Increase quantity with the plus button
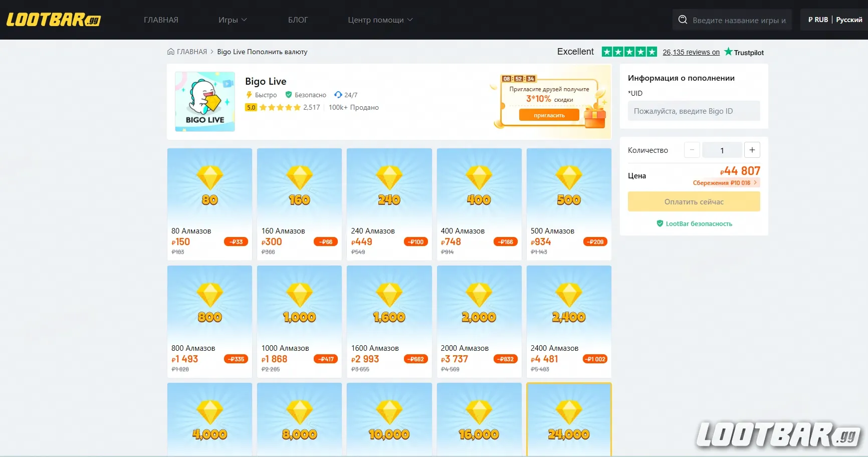The width and height of the screenshot is (868, 457). (x=752, y=150)
